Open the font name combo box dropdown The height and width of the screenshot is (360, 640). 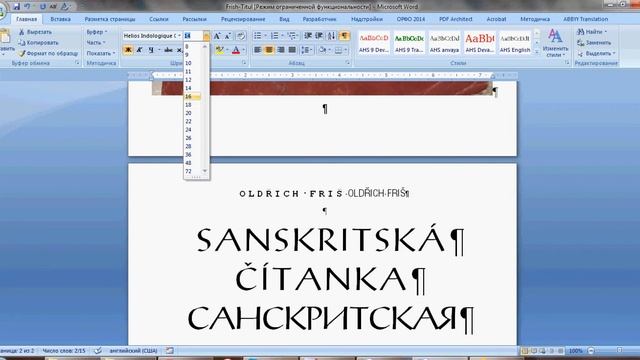[179, 36]
